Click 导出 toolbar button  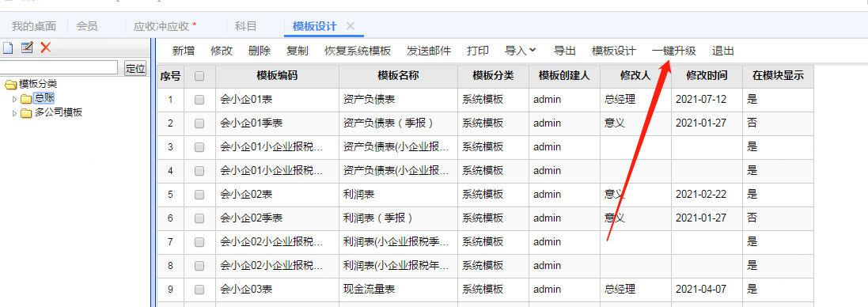coord(565,51)
